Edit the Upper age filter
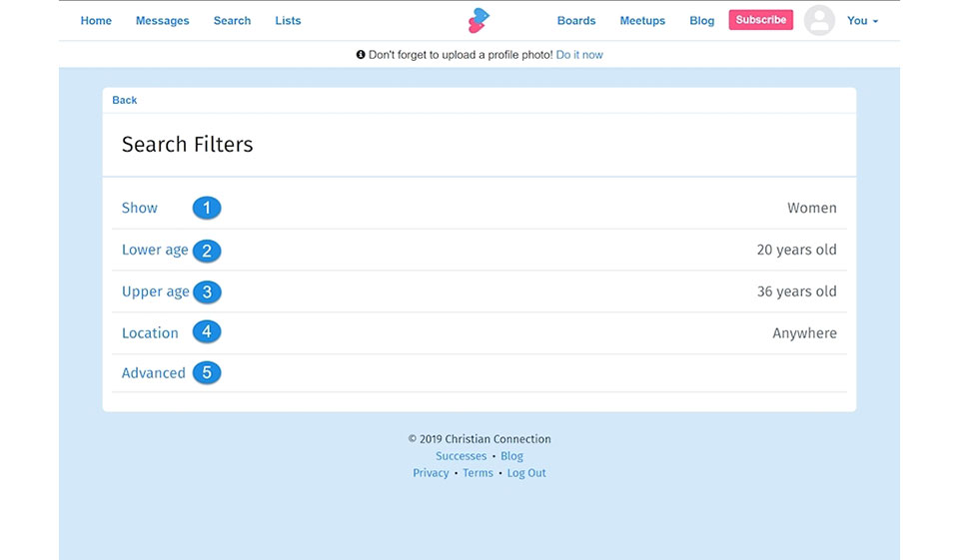 pyautogui.click(x=155, y=292)
